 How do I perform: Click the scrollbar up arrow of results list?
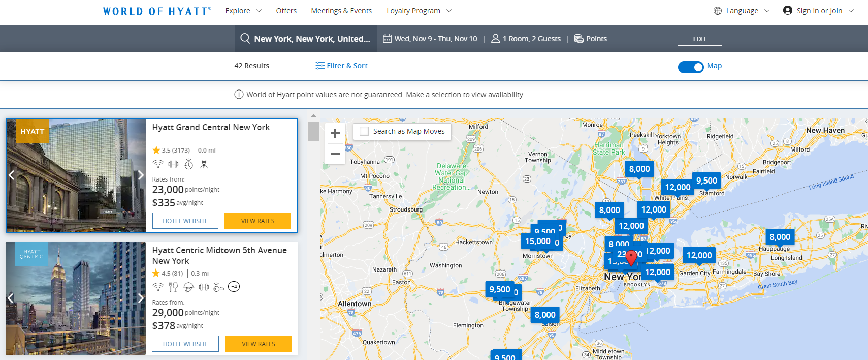pos(313,115)
